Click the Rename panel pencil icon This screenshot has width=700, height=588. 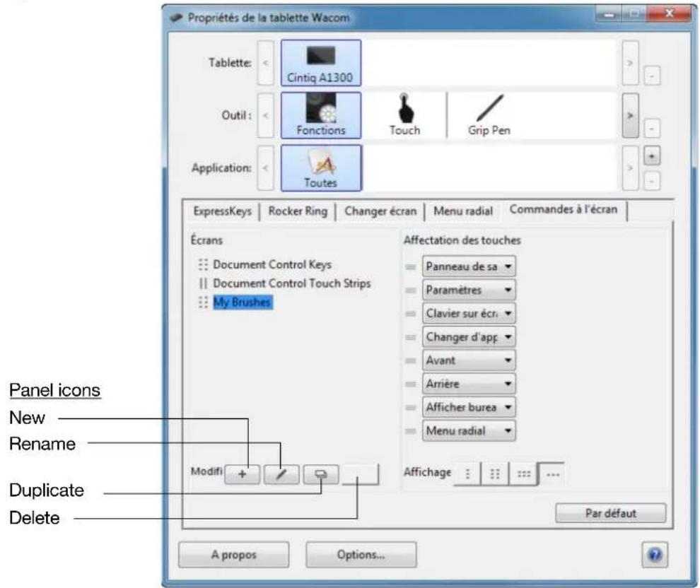coord(281,474)
